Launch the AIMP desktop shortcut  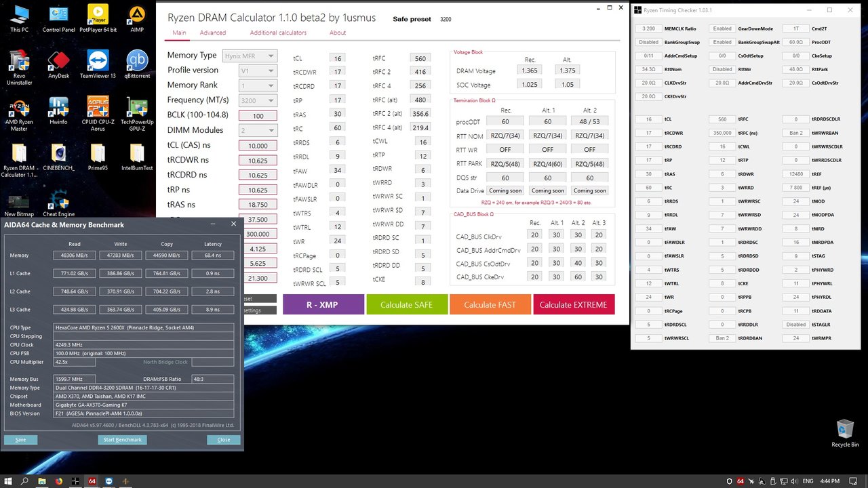pyautogui.click(x=137, y=19)
